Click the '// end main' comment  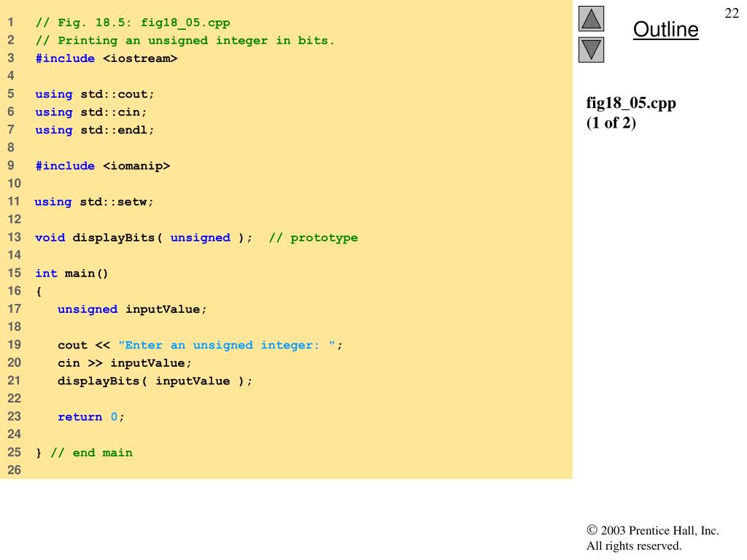91,453
